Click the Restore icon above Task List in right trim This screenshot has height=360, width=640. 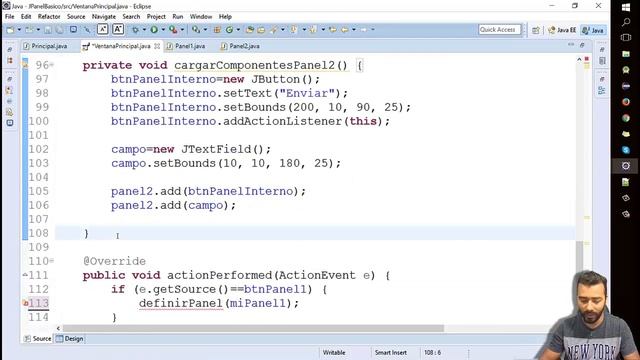coord(602,49)
